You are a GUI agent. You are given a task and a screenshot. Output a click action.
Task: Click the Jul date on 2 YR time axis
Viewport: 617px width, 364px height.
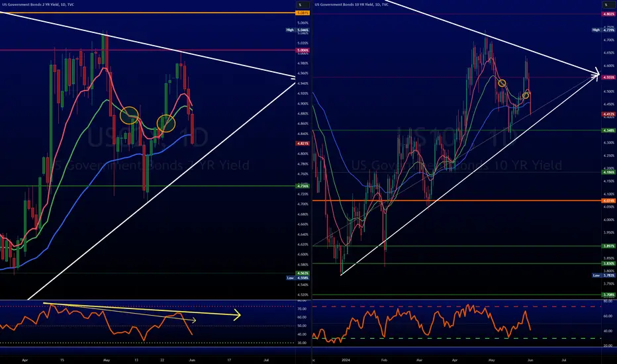pyautogui.click(x=266, y=360)
